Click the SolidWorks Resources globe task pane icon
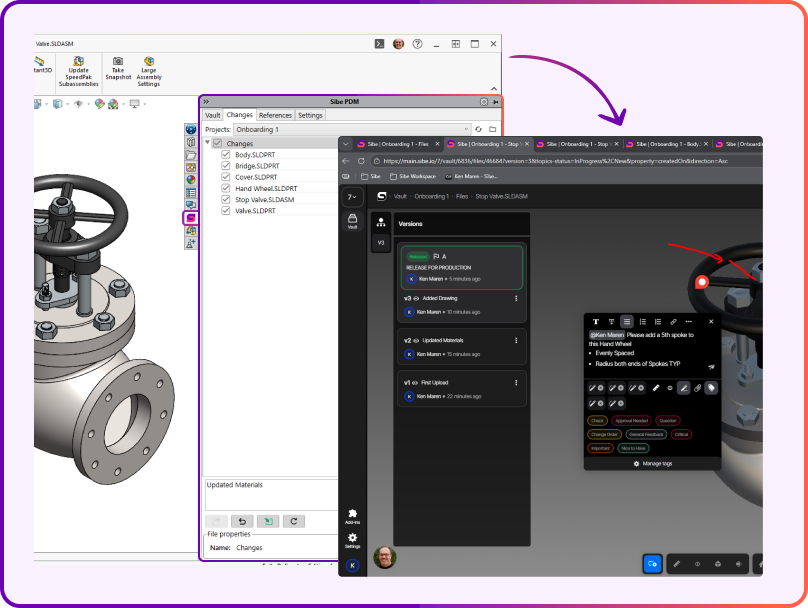 click(x=191, y=129)
